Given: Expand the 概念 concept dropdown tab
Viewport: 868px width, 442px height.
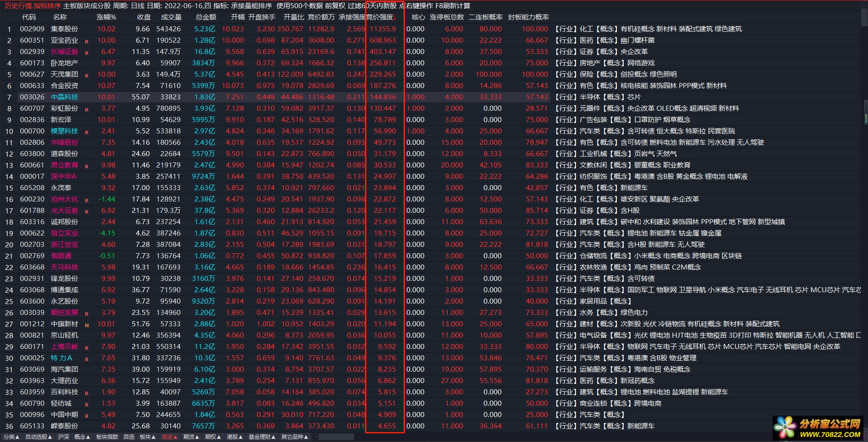Looking at the screenshot, I should click(x=82, y=437).
